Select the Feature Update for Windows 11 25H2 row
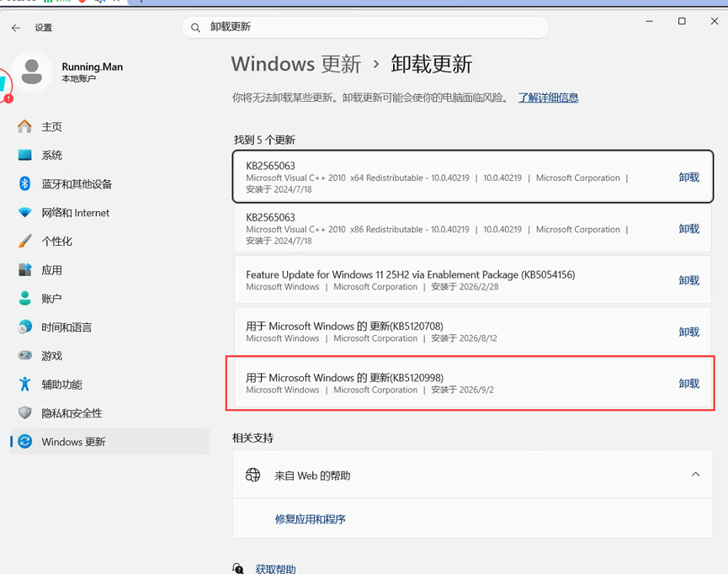728x574 pixels. point(473,280)
